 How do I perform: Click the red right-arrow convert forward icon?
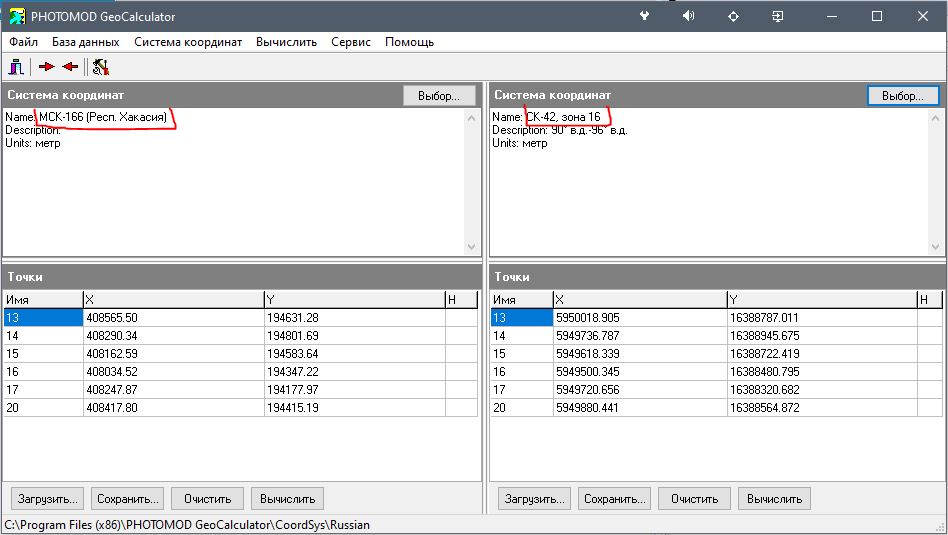[47, 66]
